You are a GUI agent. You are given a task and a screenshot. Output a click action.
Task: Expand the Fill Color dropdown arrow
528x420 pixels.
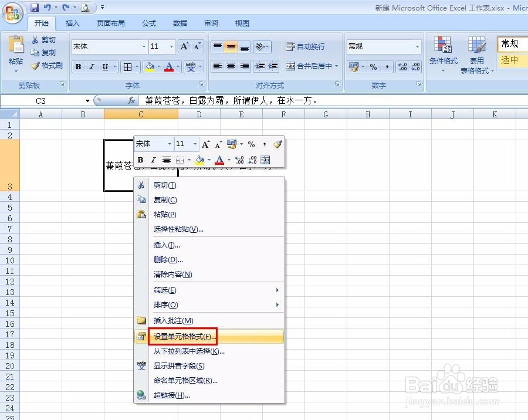pyautogui.click(x=159, y=67)
